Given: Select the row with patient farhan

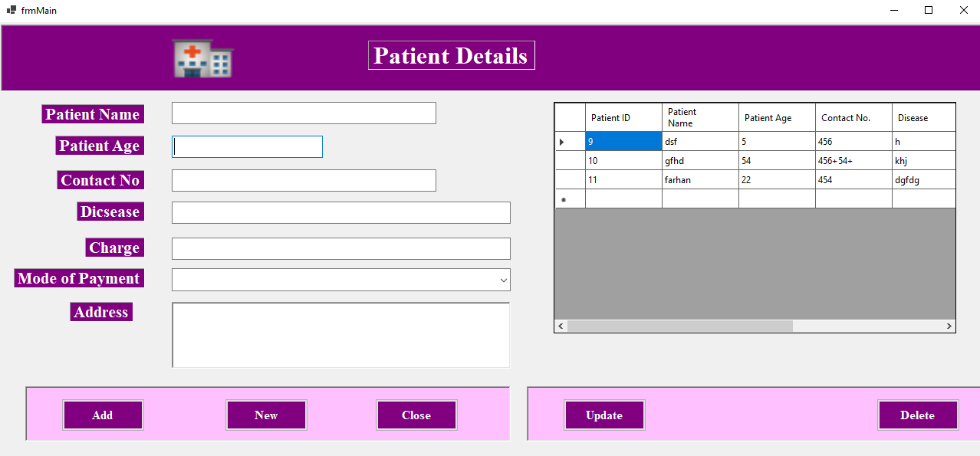Looking at the screenshot, I should point(699,180).
